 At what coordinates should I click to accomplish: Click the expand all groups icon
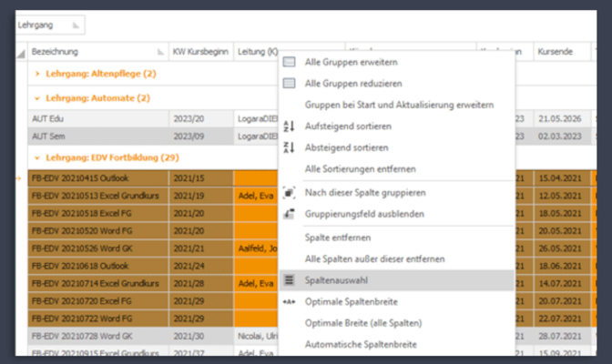pos(289,63)
